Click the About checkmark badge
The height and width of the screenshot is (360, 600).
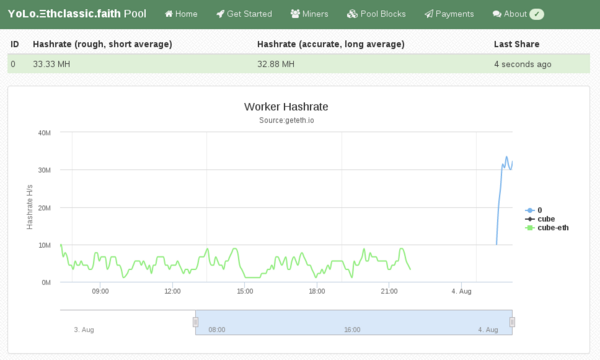click(x=536, y=14)
